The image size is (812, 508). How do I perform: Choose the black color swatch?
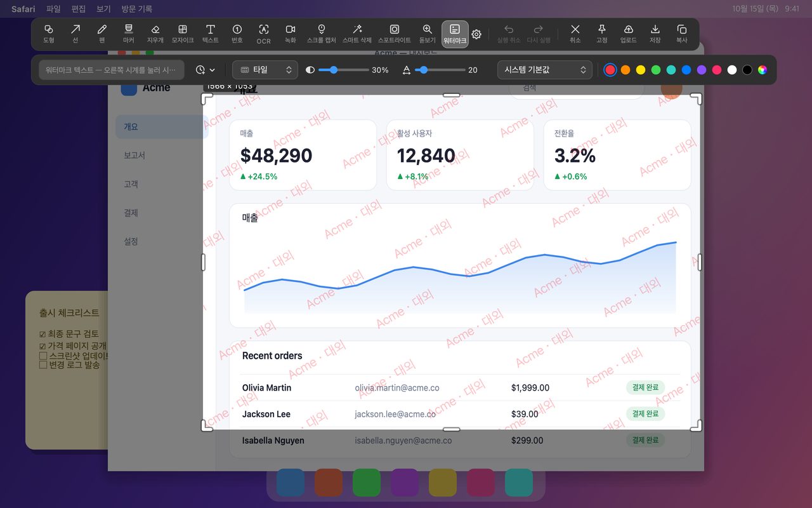[747, 70]
